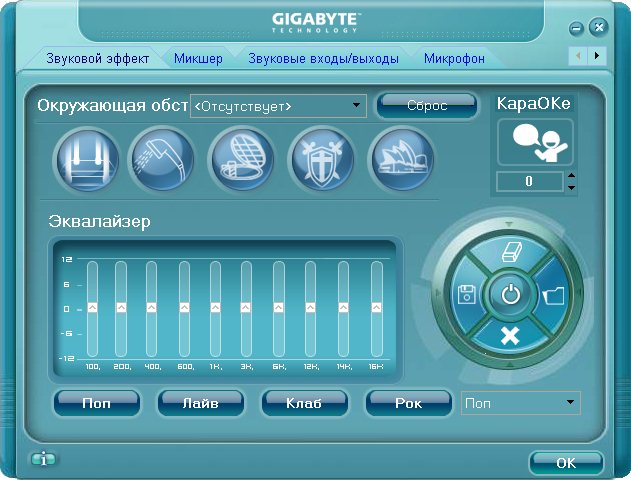
Task: Click the eraser reset equalizer icon
Action: pyautogui.click(x=511, y=252)
